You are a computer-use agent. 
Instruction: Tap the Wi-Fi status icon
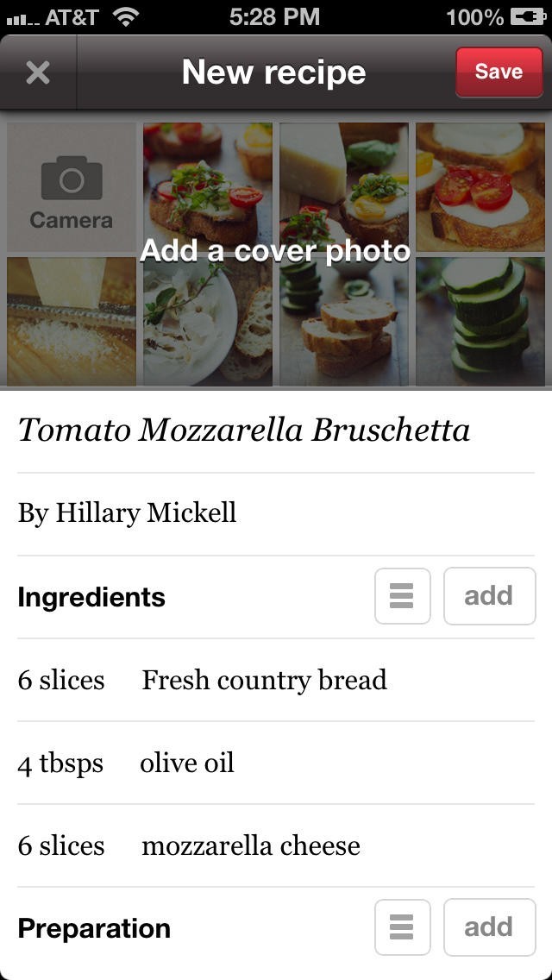click(126, 16)
